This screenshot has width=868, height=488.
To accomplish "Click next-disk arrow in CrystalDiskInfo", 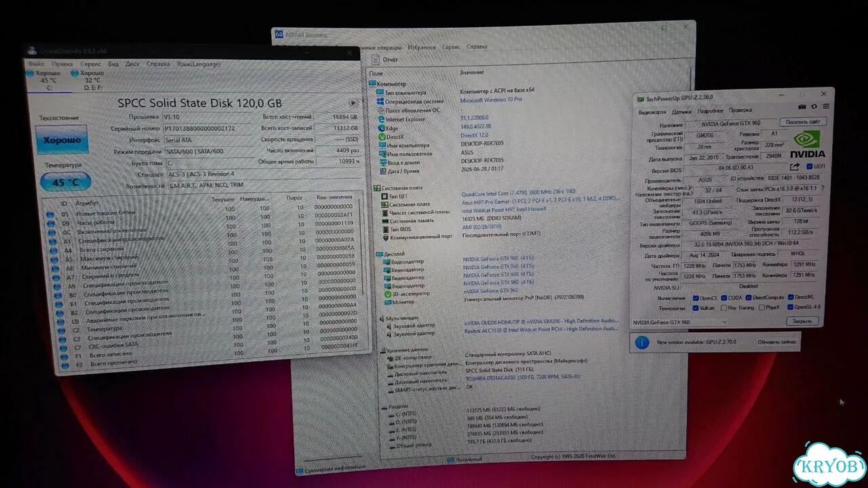I will [x=353, y=102].
